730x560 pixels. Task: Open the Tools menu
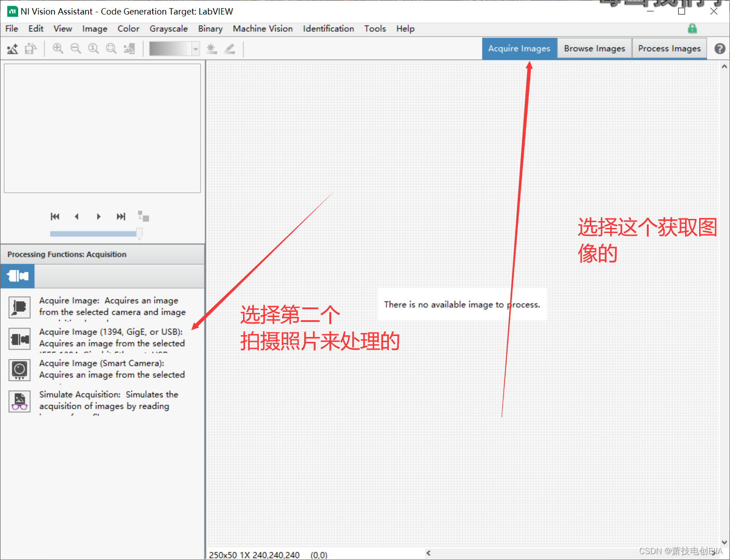(x=375, y=29)
